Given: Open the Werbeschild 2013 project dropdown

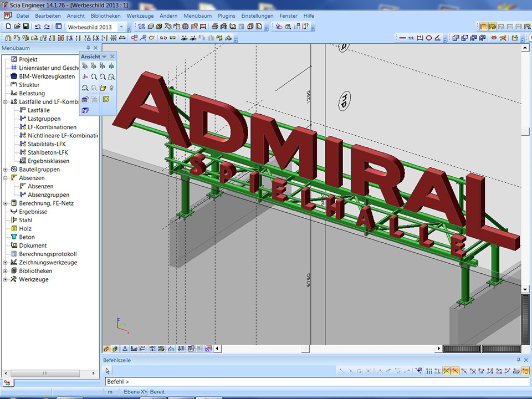Looking at the screenshot, I should (121, 27).
